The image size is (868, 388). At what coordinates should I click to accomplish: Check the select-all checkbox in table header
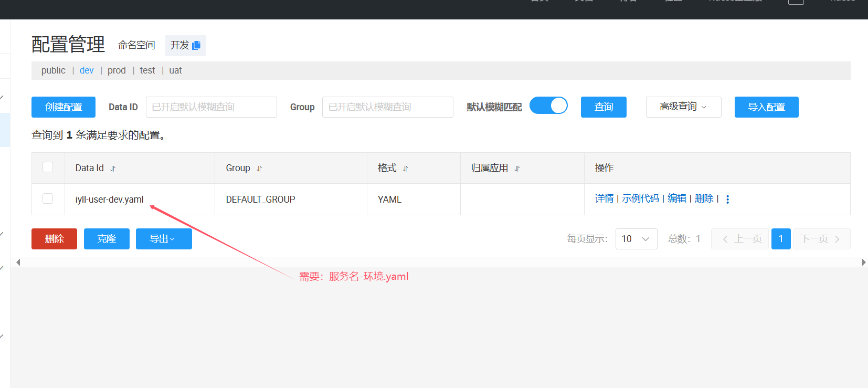click(x=48, y=167)
